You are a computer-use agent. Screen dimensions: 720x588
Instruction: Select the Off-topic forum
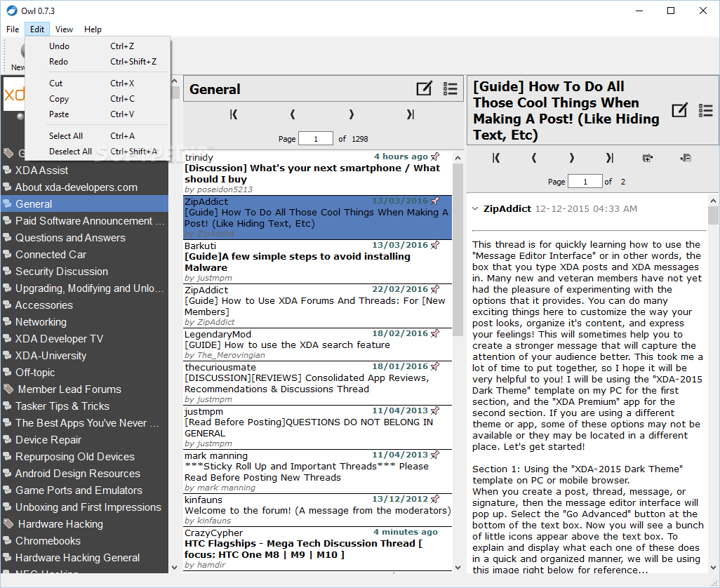pos(84,373)
